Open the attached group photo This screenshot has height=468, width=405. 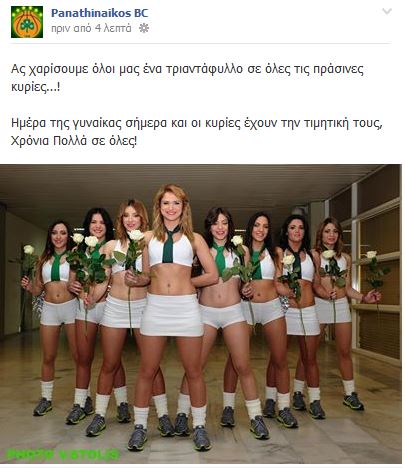pos(201,314)
